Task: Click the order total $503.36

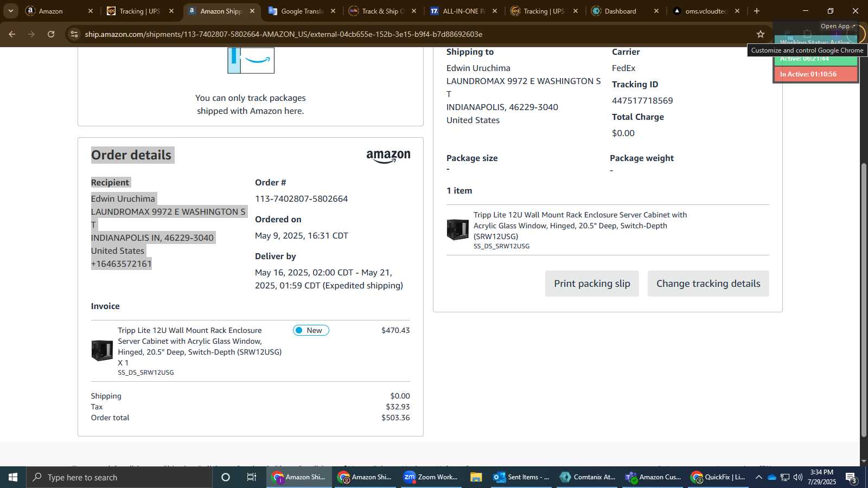Action: click(395, 418)
